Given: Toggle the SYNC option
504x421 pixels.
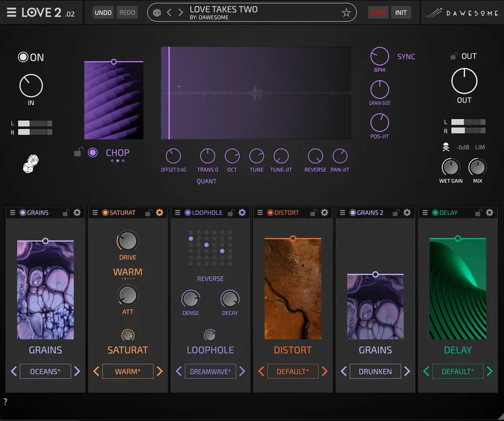Looking at the screenshot, I should (x=406, y=57).
